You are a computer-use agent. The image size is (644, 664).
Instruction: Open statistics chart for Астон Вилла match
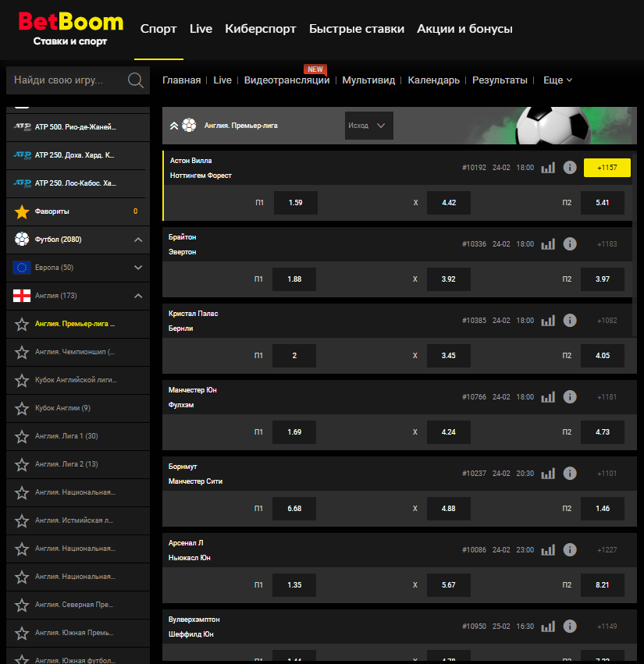548,168
